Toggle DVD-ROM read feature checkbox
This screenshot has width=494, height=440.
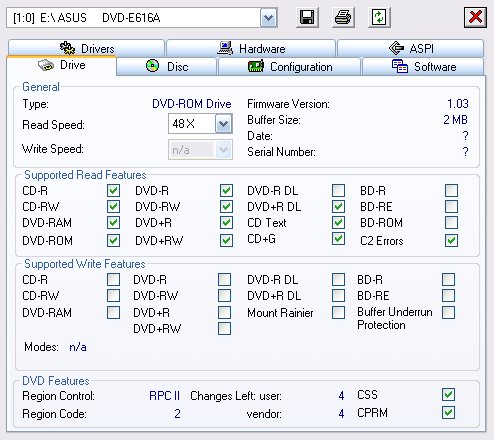click(113, 240)
